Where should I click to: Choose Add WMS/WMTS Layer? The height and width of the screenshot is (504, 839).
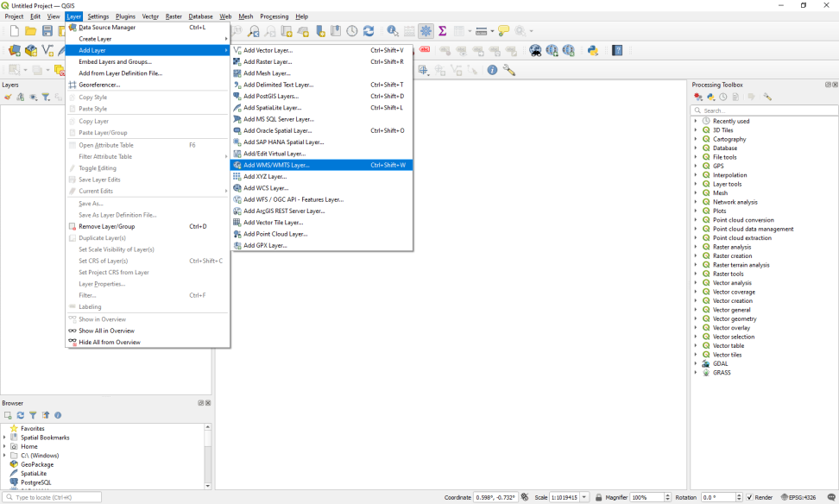point(322,166)
